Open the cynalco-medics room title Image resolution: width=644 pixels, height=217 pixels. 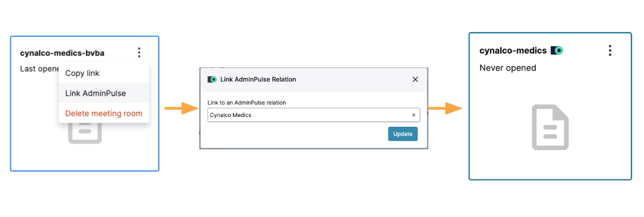pyautogui.click(x=513, y=51)
